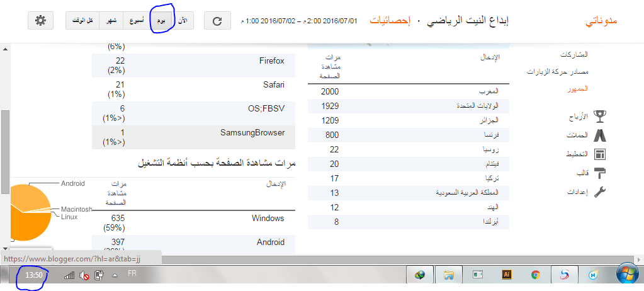Open التخطيط (Layout) sidebar label
This screenshot has width=644, height=291.
(577, 154)
